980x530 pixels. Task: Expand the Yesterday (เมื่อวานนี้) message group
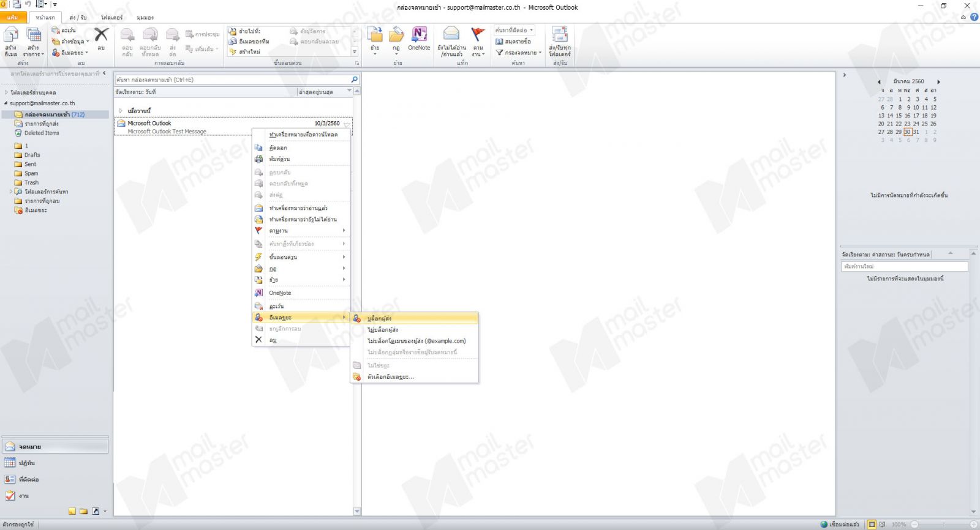(121, 111)
